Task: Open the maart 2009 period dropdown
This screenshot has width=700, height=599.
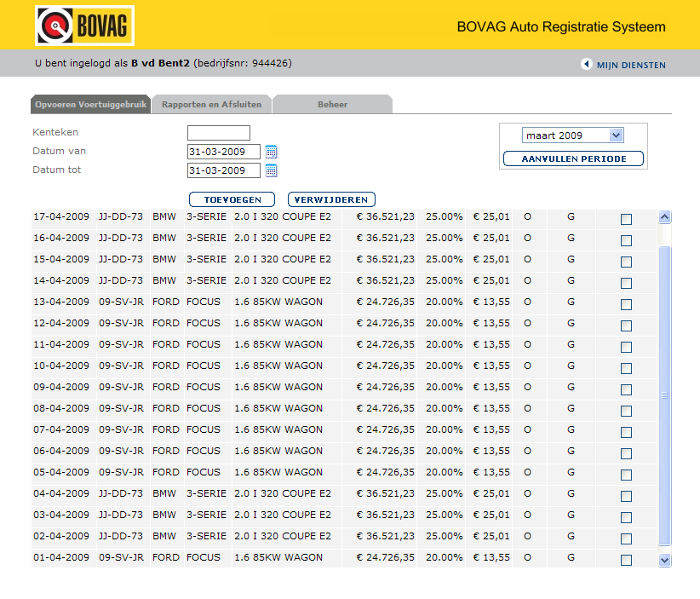Action: tap(573, 135)
